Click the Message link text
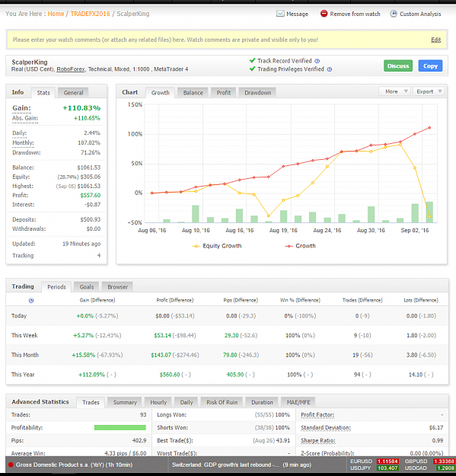 click(298, 14)
